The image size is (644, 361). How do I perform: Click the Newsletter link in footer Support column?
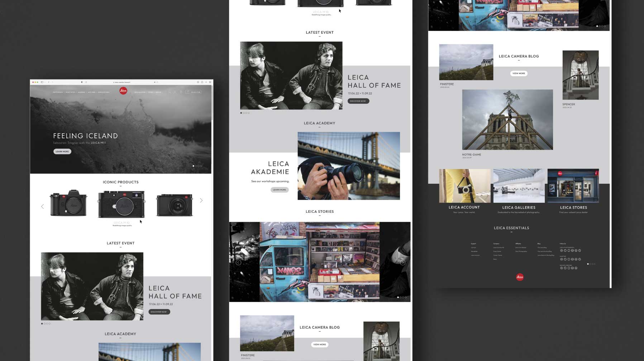click(474, 251)
